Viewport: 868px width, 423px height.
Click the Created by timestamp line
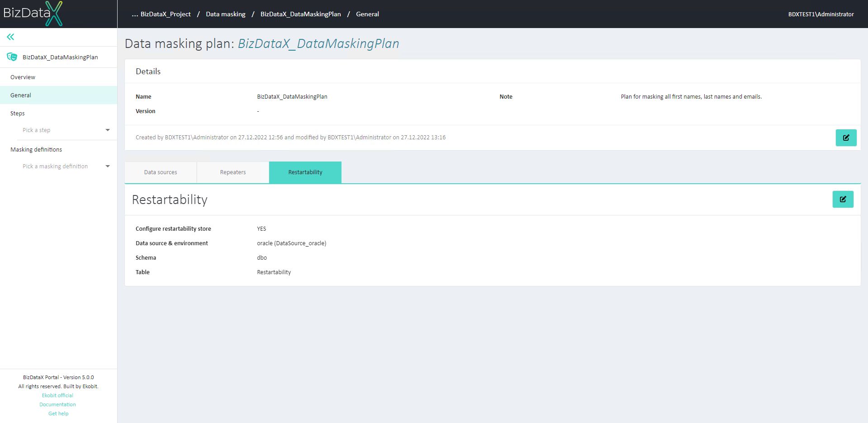coord(290,138)
